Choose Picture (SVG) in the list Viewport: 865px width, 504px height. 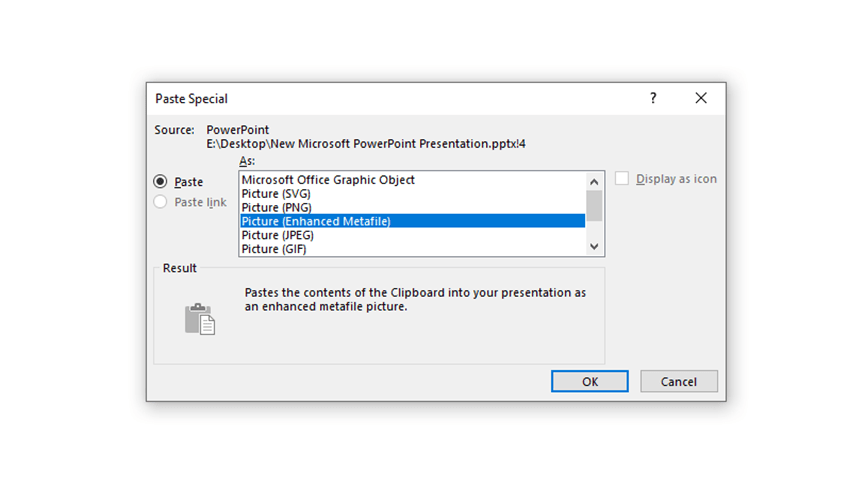(413, 194)
